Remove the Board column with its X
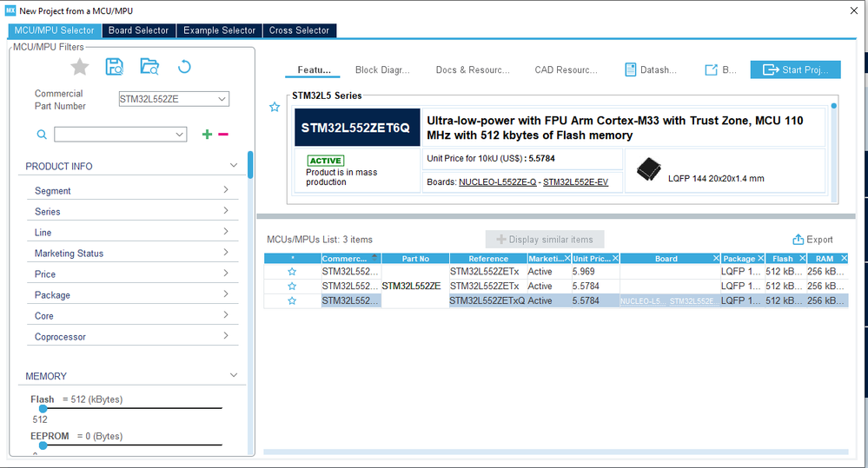The height and width of the screenshot is (468, 868). click(x=716, y=259)
